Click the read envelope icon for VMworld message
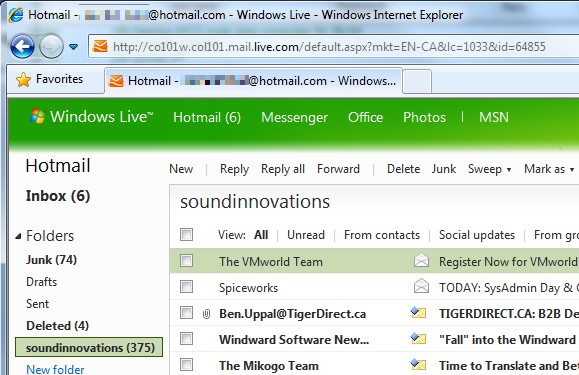579x375 pixels. point(421,261)
